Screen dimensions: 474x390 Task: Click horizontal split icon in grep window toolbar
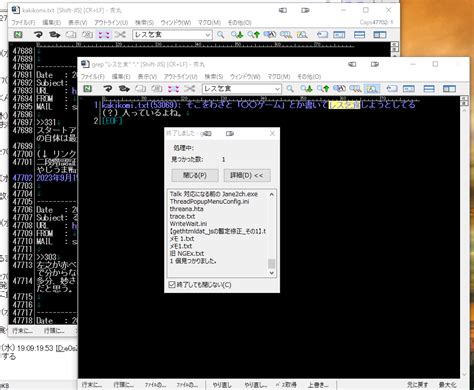tap(429, 89)
